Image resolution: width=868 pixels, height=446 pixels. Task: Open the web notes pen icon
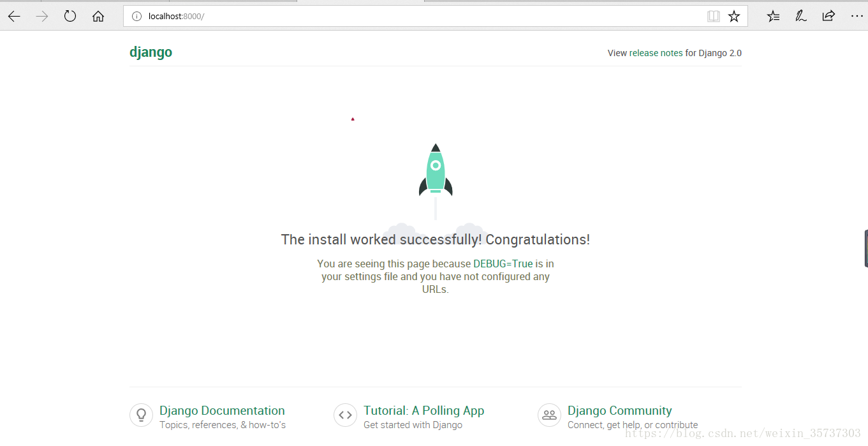801,17
